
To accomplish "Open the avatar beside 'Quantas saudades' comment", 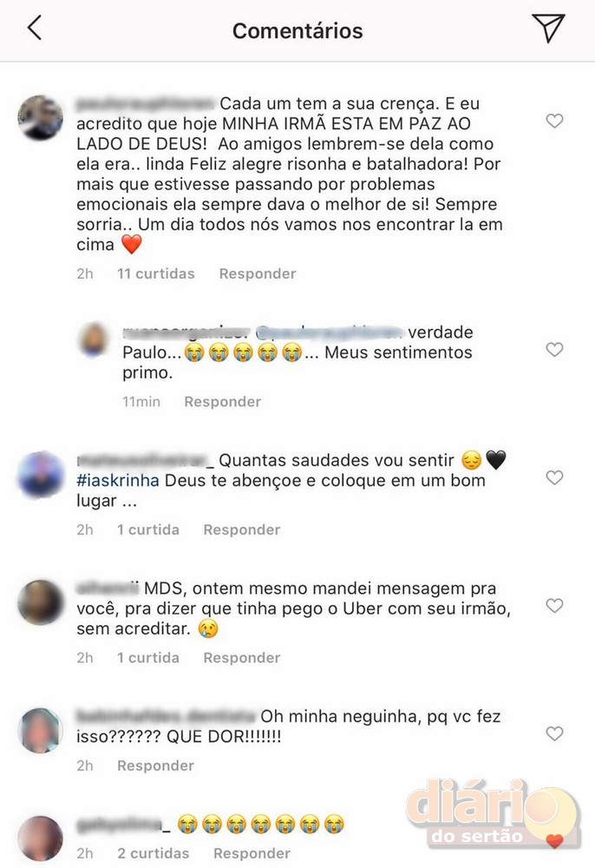I will 41,475.
